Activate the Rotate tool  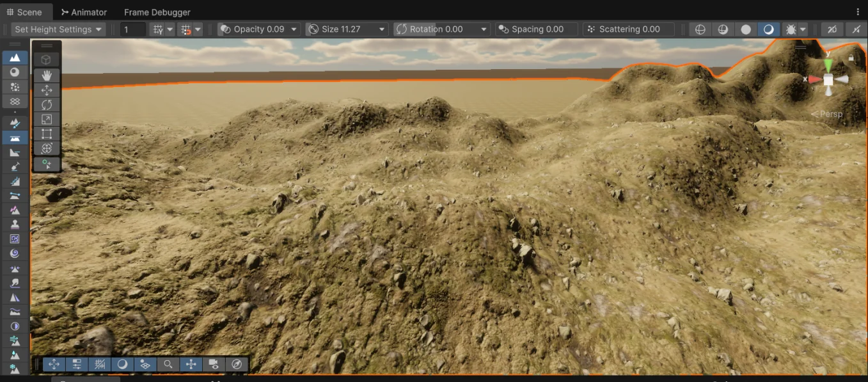tap(47, 104)
